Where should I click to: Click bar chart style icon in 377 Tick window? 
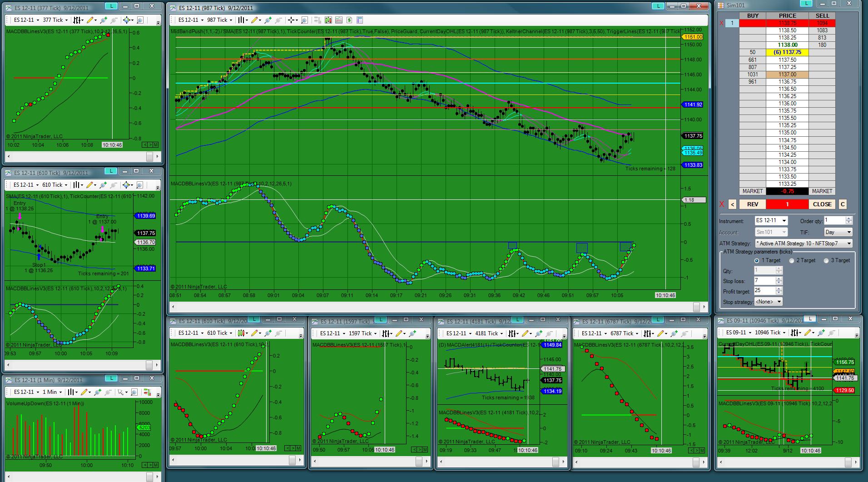77,20
